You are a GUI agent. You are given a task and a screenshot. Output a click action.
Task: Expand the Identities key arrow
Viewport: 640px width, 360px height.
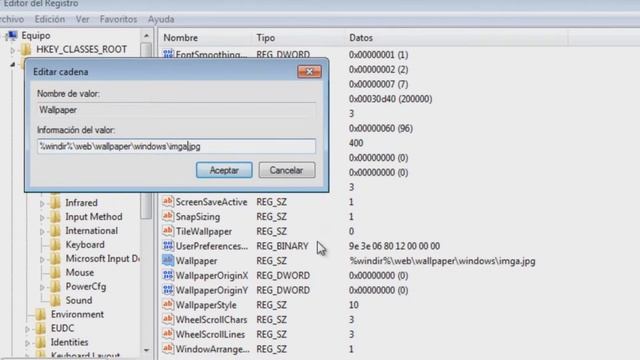tap(27, 343)
